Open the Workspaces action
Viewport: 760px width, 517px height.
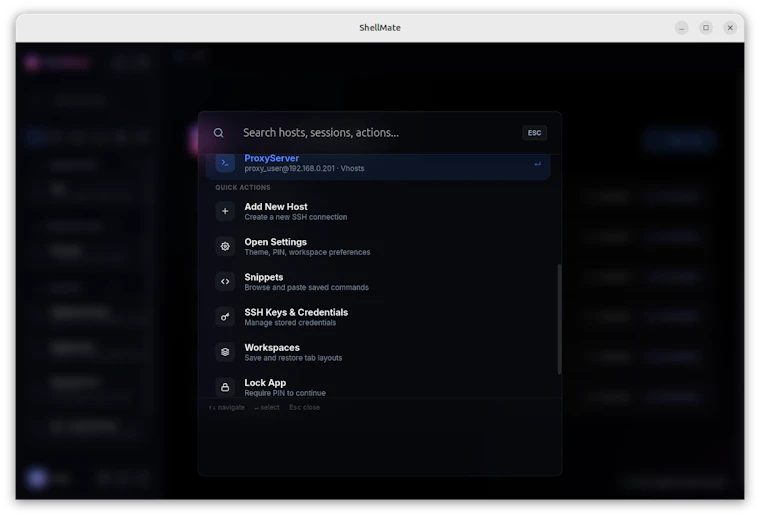378,352
